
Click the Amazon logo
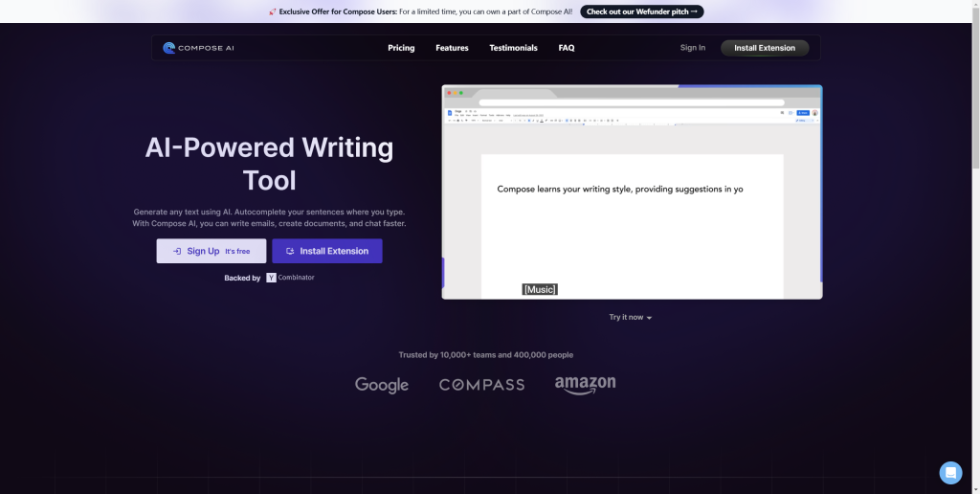point(585,385)
